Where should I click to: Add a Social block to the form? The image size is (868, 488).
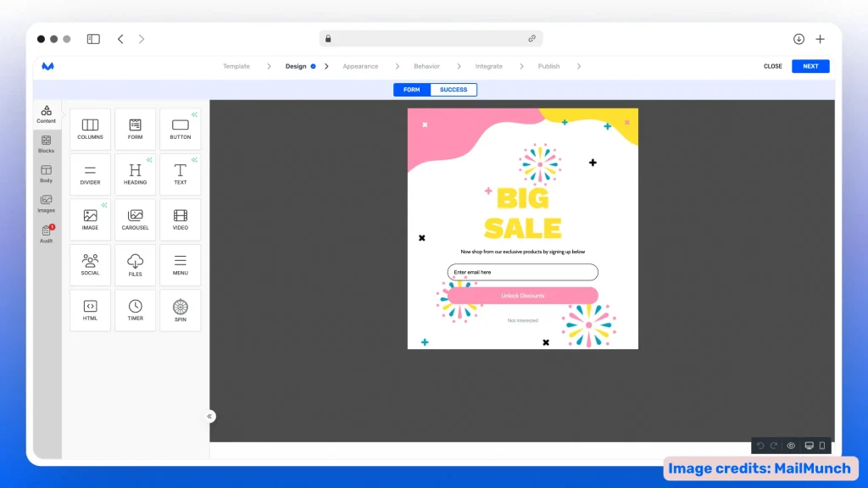click(x=90, y=263)
